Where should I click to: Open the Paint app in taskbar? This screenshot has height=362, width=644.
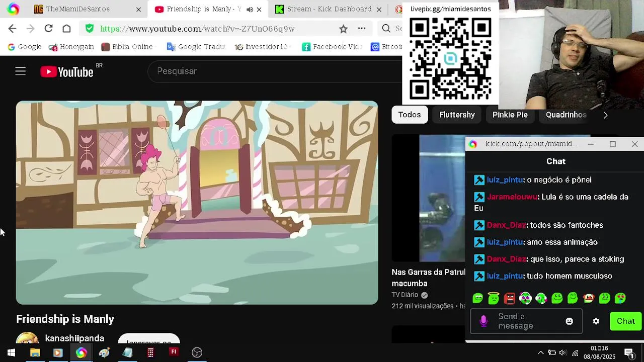pyautogui.click(x=104, y=352)
